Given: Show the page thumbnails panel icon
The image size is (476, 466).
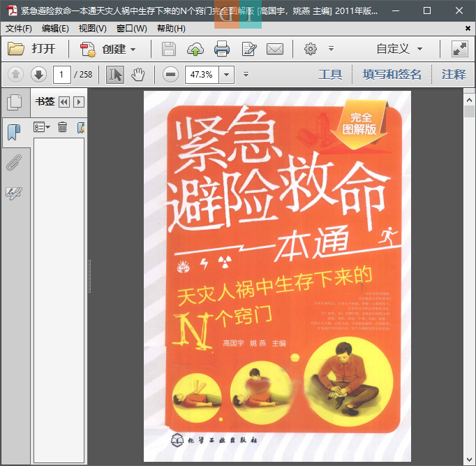Looking at the screenshot, I should pyautogui.click(x=14, y=103).
